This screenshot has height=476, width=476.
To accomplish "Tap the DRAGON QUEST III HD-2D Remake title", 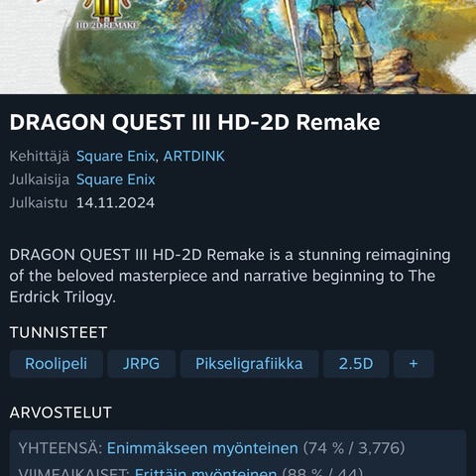I will coord(194,122).
